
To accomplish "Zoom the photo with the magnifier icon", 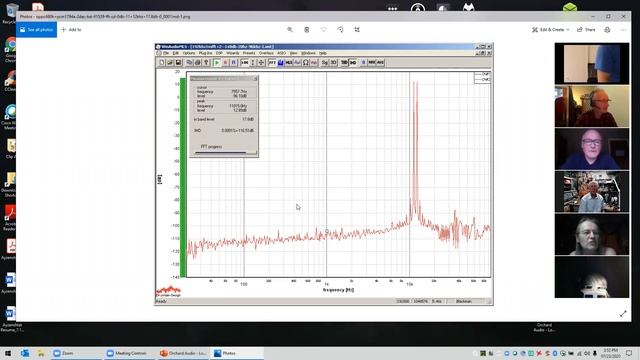I will point(290,30).
